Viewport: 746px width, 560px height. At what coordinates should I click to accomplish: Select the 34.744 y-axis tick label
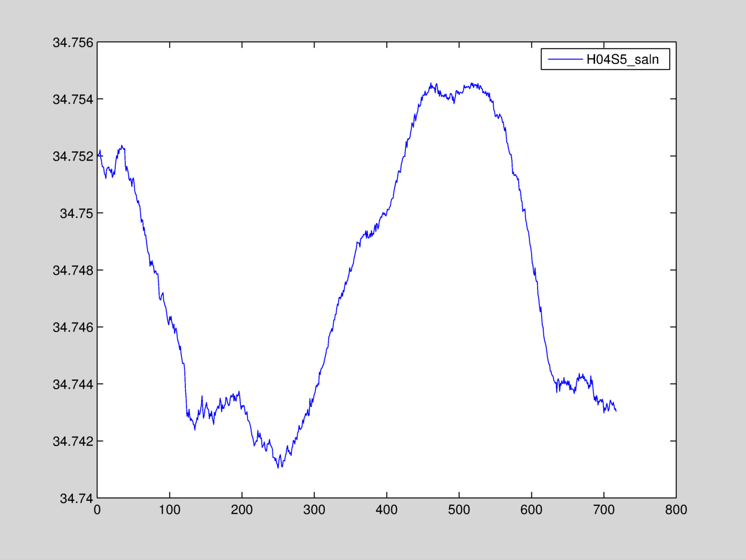tap(73, 384)
